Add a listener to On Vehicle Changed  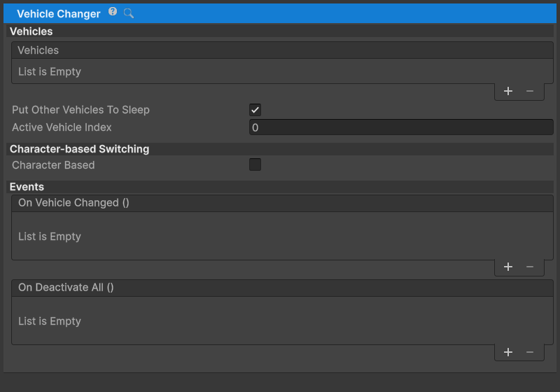pyautogui.click(x=508, y=267)
